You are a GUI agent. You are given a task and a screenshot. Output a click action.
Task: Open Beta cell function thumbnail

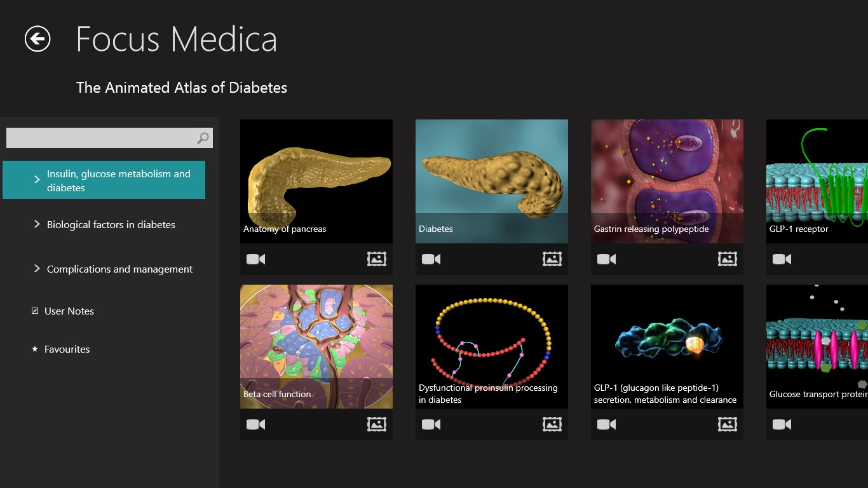click(x=316, y=337)
